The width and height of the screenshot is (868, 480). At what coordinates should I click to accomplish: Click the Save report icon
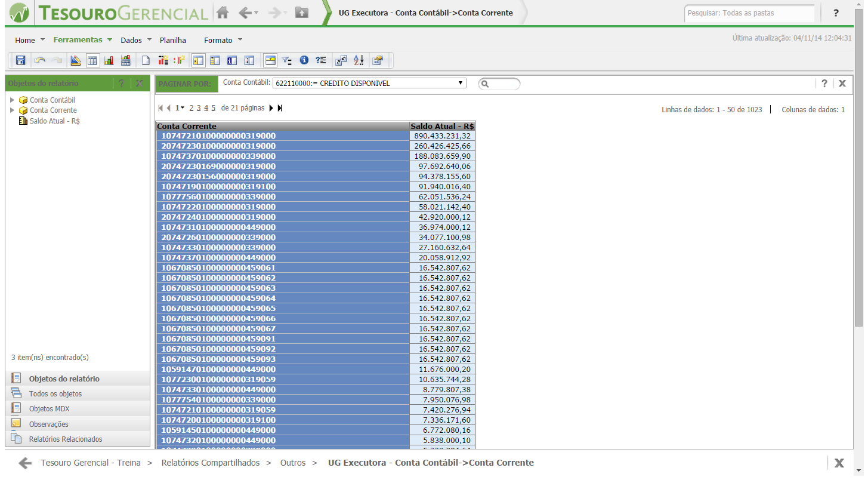[20, 60]
